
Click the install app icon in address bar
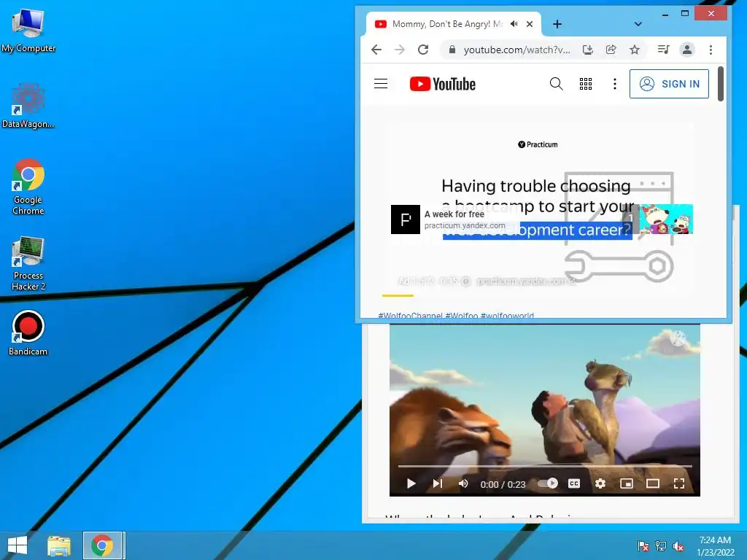tap(588, 50)
